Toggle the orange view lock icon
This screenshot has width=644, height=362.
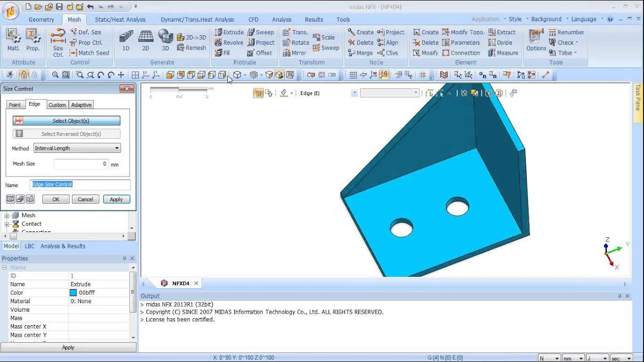(24, 75)
